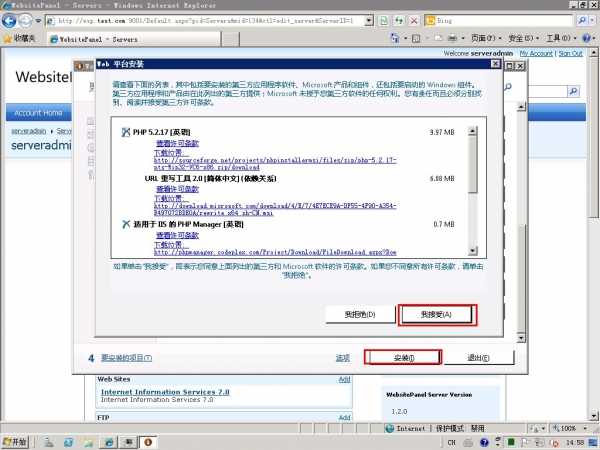Click the Exit (退出) button
The width and height of the screenshot is (600, 450).
click(478, 358)
